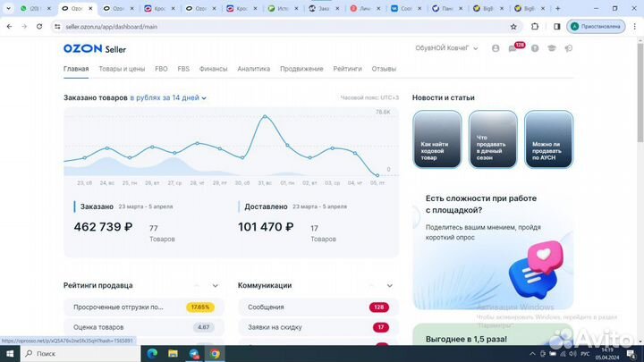The width and height of the screenshot is (644, 362).
Task: Open 'Как найти ходовой товар' article card
Action: 437,139
